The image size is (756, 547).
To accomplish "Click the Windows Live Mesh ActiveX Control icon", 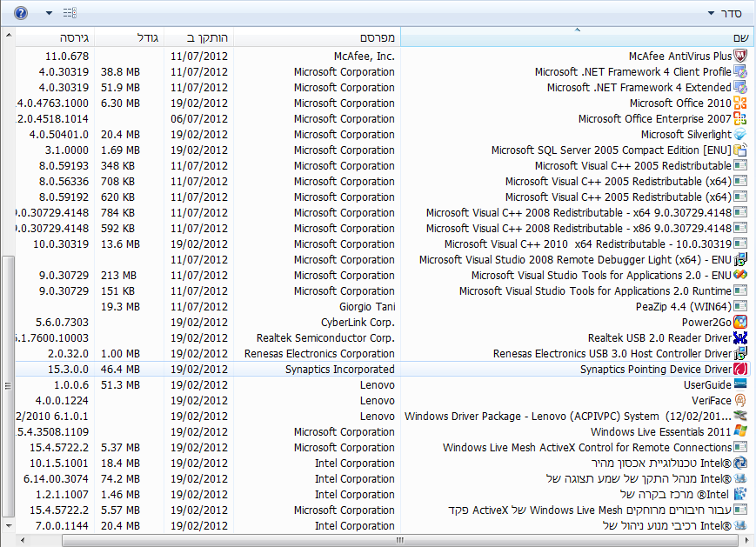I will coord(740,448).
